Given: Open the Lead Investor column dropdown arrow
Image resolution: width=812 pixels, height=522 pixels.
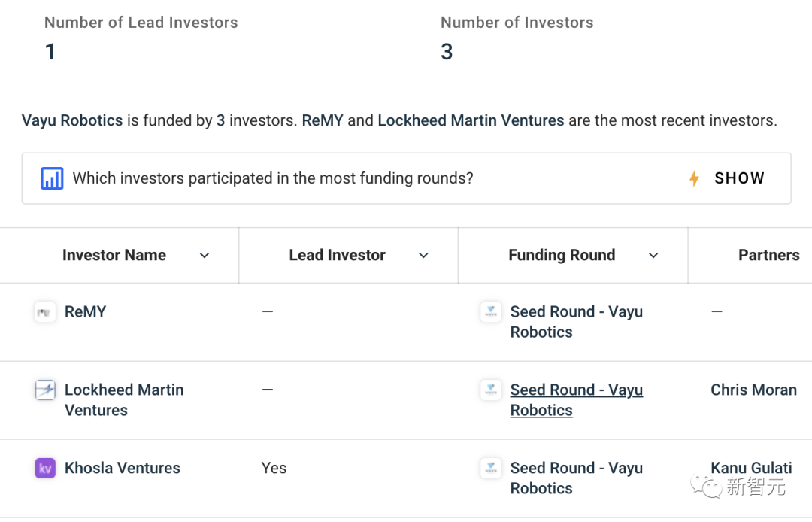Looking at the screenshot, I should tap(423, 256).
